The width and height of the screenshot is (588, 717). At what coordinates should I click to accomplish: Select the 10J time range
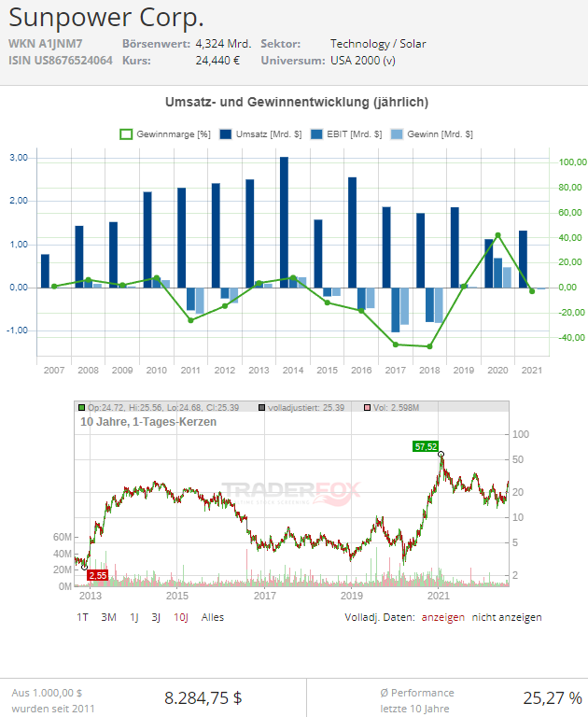181,617
